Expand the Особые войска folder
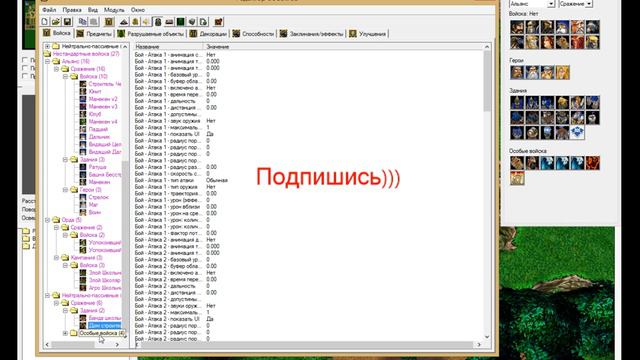The width and height of the screenshot is (640, 360). tap(65, 333)
